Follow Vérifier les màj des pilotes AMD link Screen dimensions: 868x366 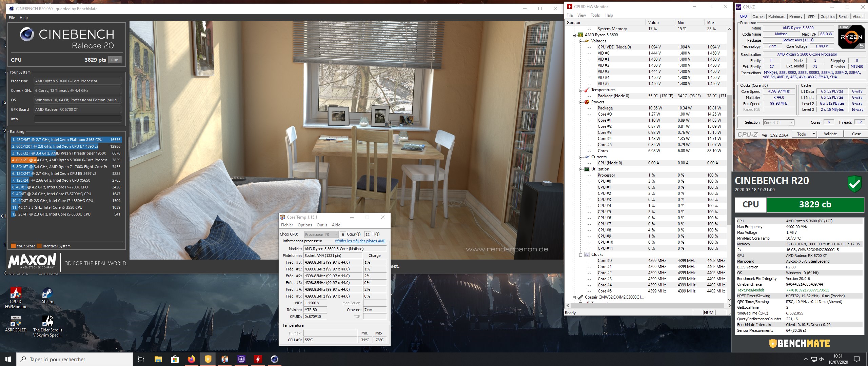click(360, 241)
